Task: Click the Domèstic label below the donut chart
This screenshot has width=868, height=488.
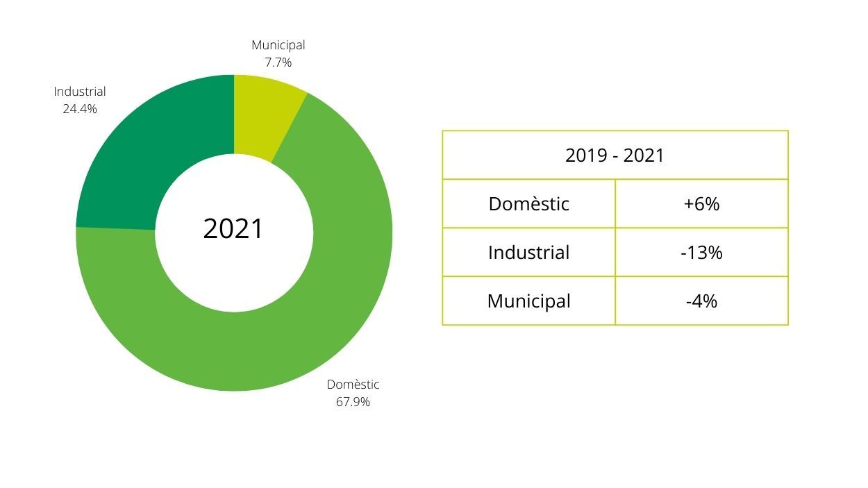Action: [x=353, y=385]
